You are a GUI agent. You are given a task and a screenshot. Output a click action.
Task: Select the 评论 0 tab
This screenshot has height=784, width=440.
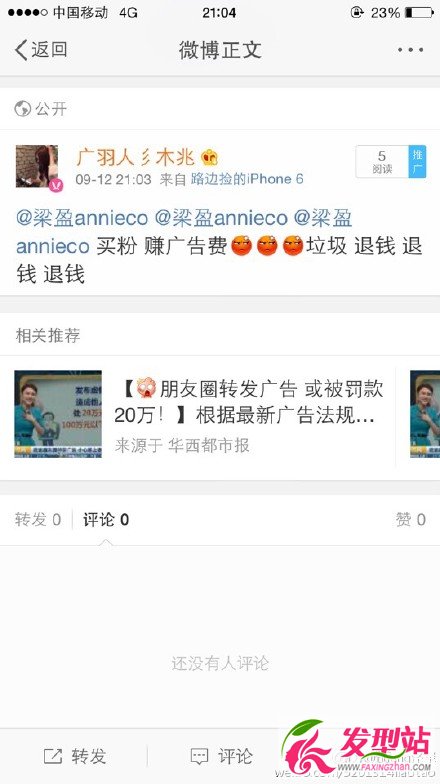point(106,520)
